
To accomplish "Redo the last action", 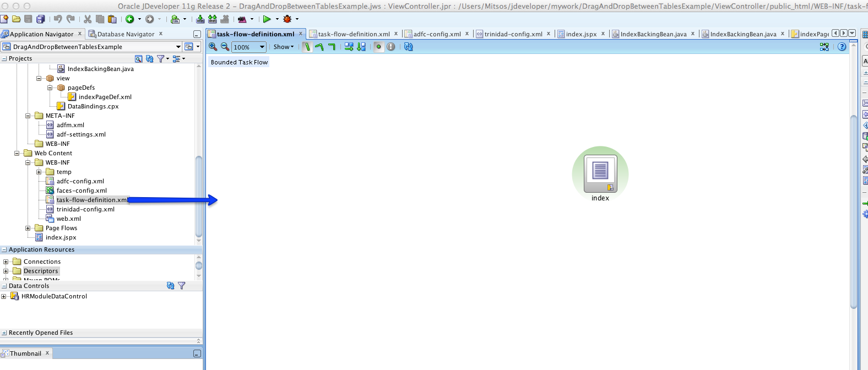I will coord(70,19).
